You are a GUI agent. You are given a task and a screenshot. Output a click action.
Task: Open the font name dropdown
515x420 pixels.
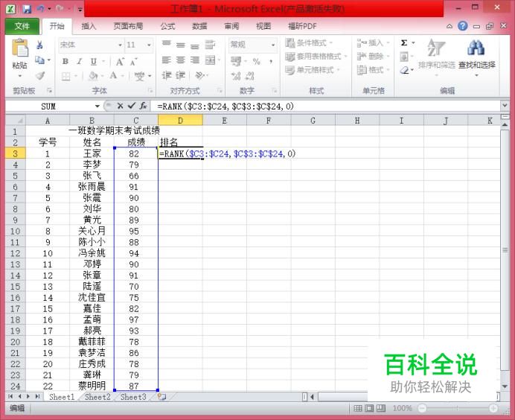coord(121,45)
